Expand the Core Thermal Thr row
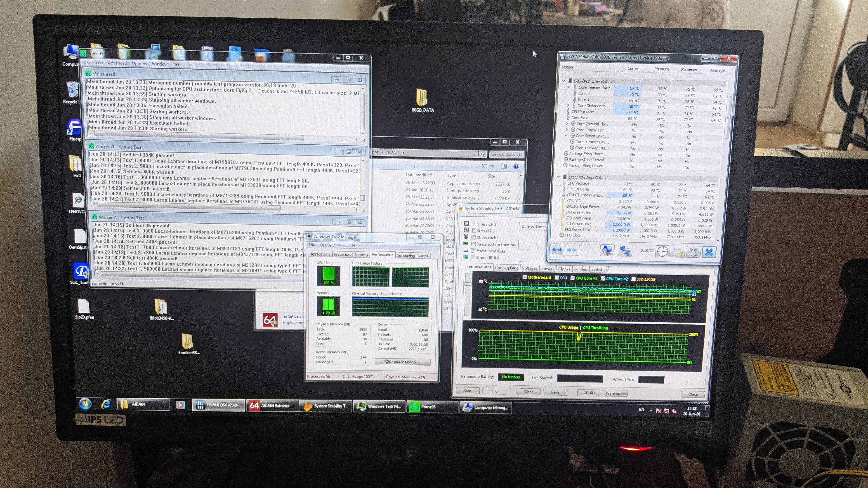Screen dimensions: 868x488 tap(567, 124)
